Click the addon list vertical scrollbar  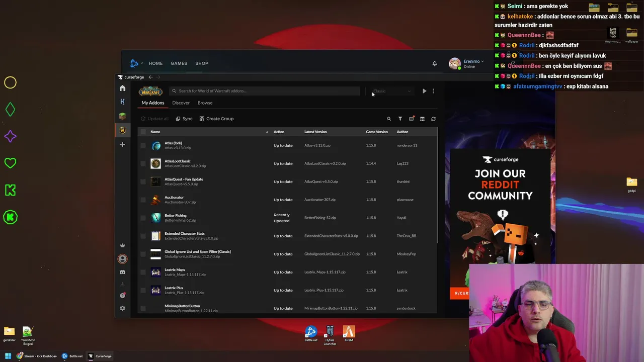click(437, 186)
